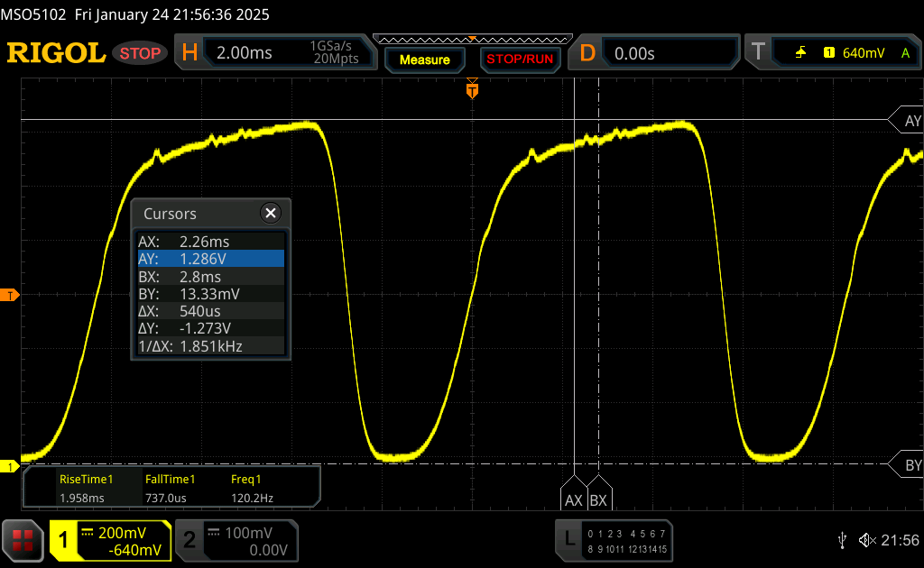Open the trigger T settings

pyautogui.click(x=757, y=53)
